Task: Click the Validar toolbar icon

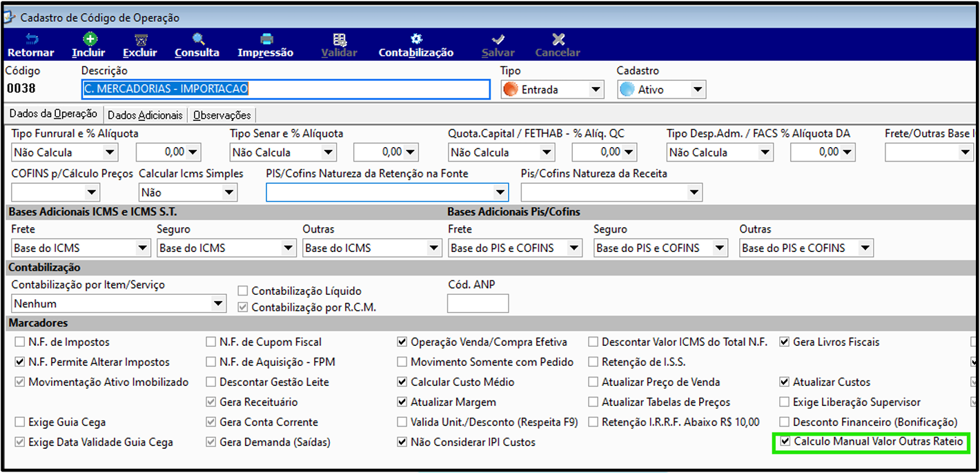Action: [340, 39]
